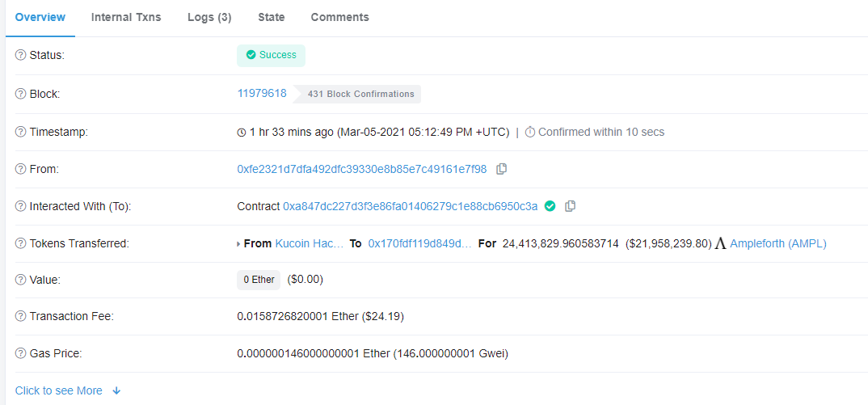The image size is (868, 405).
Task: Copy the contract address to clipboard
Action: 570,206
